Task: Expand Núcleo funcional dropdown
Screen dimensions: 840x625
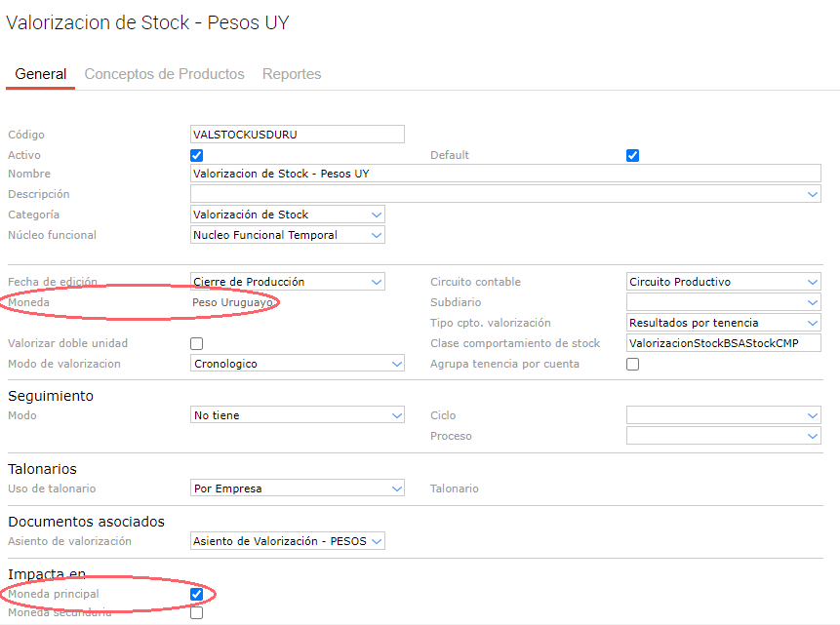Action: [288, 235]
